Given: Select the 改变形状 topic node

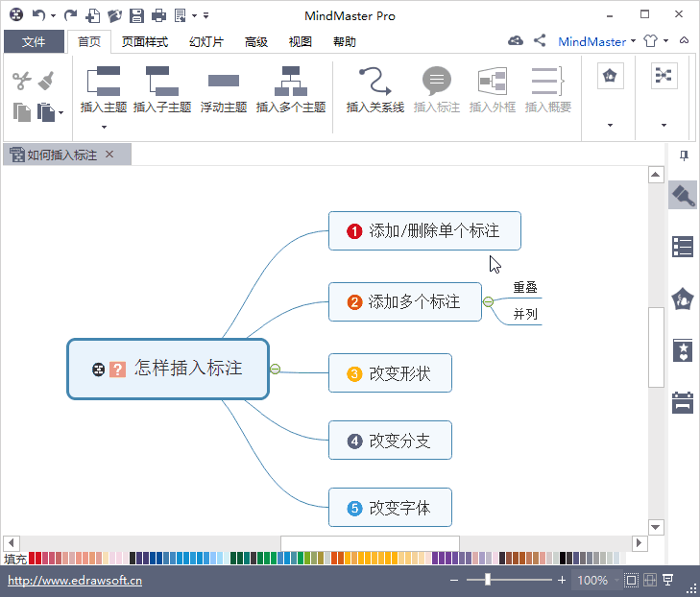Looking at the screenshot, I should point(390,373).
